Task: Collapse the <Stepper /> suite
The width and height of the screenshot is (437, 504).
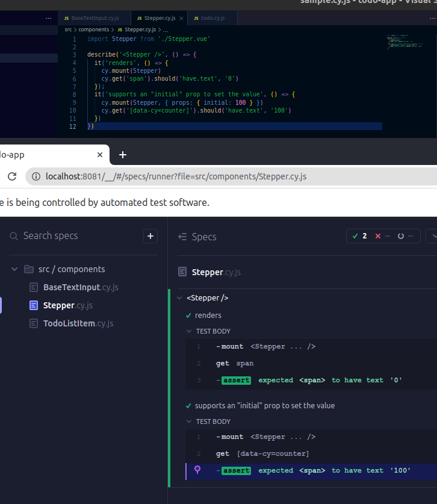Action: click(179, 298)
